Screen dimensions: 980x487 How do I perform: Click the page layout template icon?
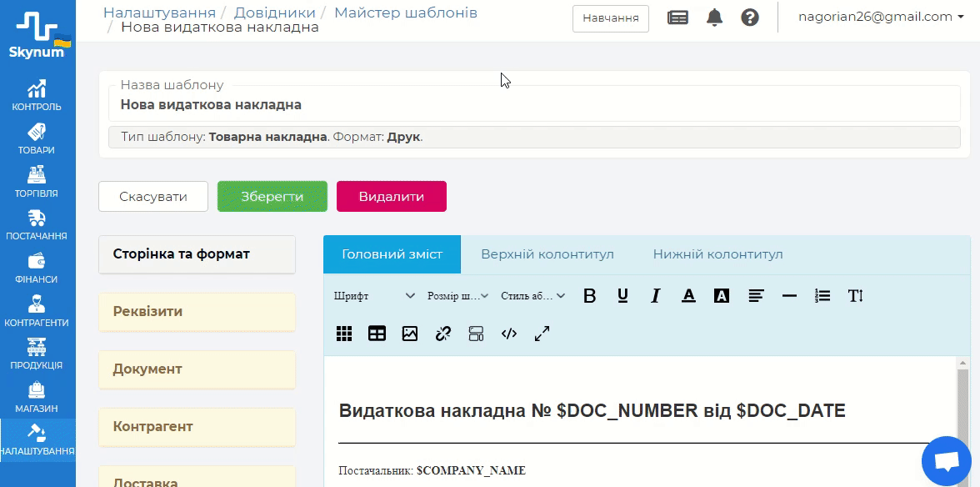coord(477,334)
